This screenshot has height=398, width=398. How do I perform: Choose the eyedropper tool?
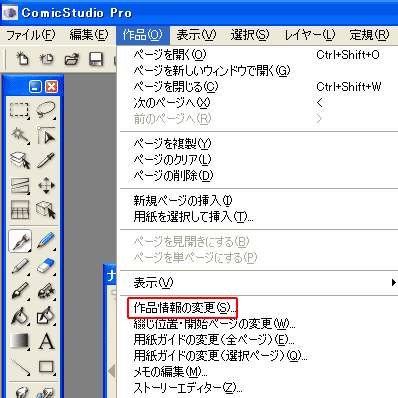click(46, 160)
